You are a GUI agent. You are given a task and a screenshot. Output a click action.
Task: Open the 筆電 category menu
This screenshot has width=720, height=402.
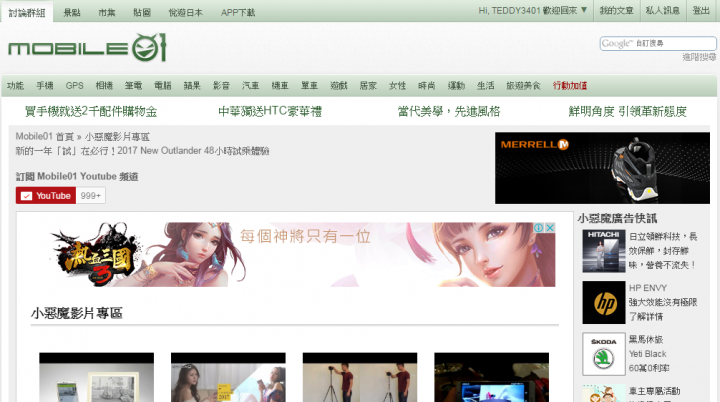pos(134,85)
